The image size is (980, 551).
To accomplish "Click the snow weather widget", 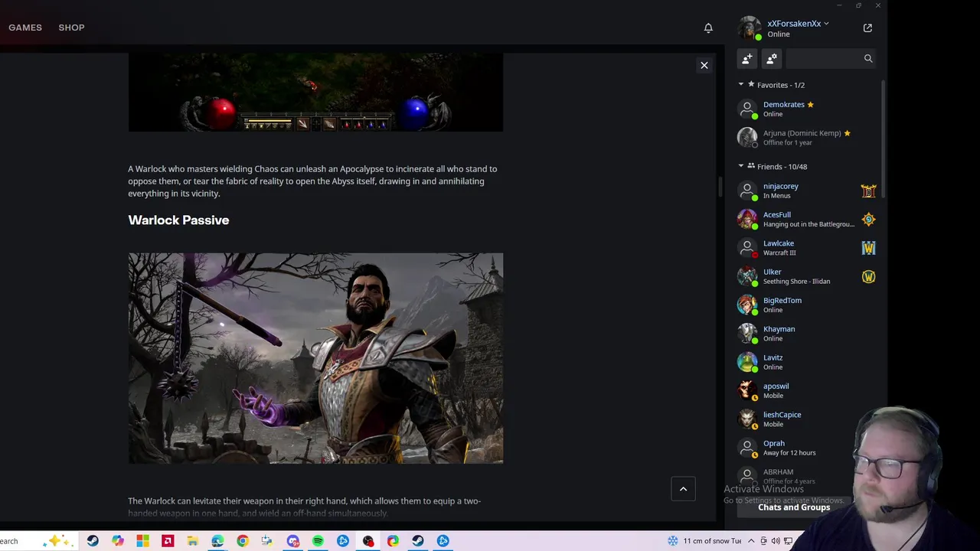I will tap(704, 541).
